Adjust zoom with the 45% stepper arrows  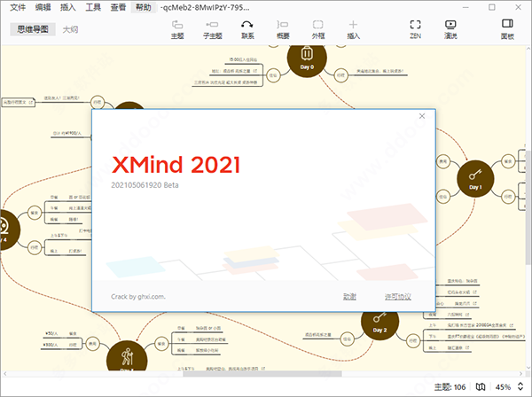520,386
